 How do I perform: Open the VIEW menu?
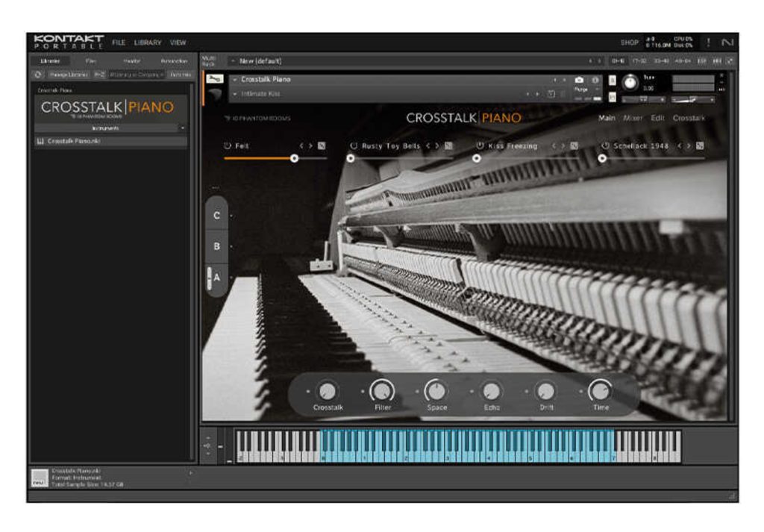[x=178, y=43]
